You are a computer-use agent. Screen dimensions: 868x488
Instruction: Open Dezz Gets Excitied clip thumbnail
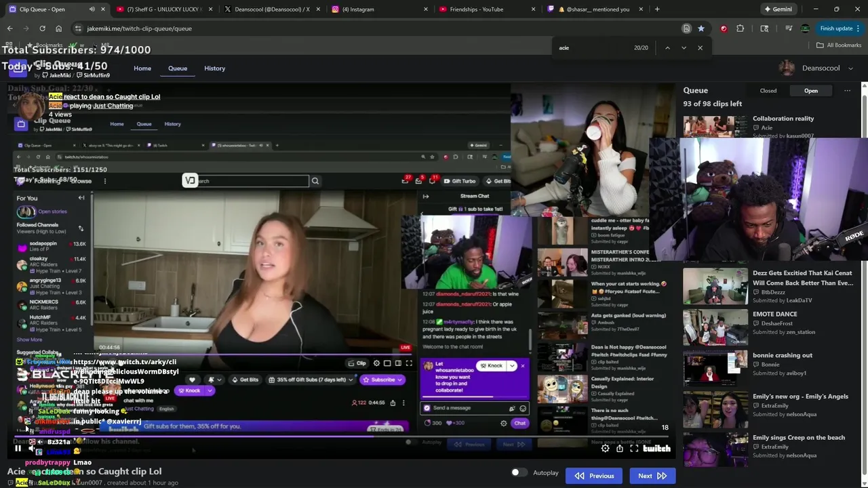point(715,286)
